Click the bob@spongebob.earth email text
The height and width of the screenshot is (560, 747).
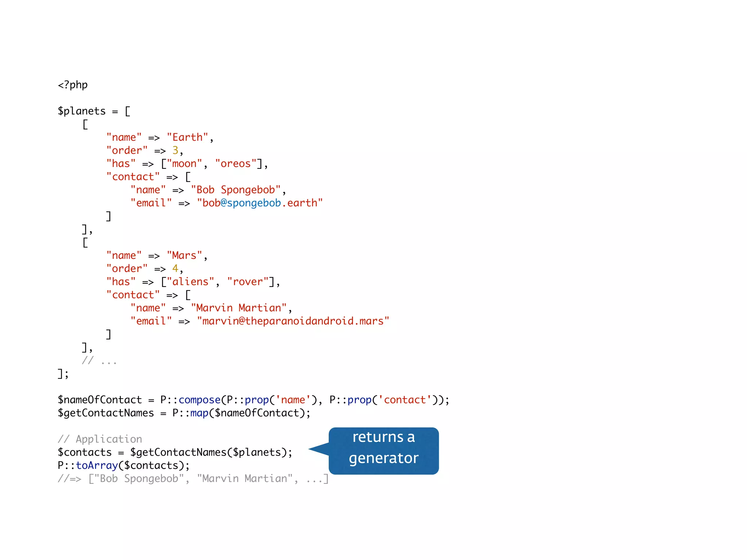click(260, 203)
